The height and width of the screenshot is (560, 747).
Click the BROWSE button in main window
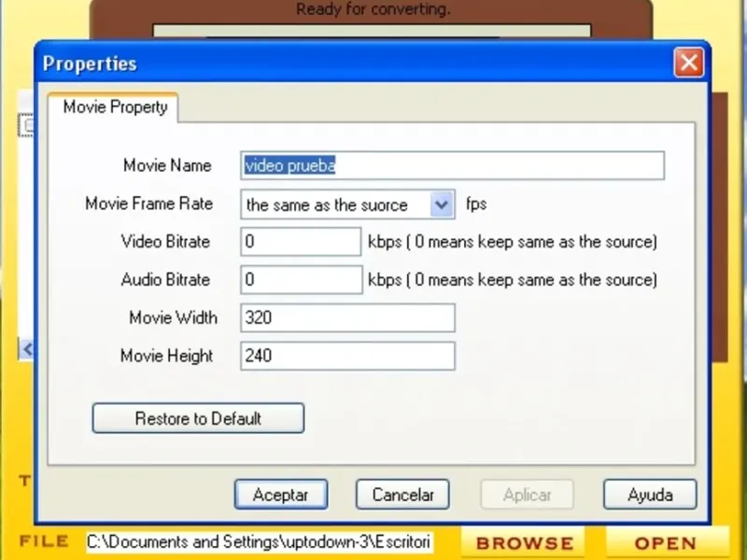pyautogui.click(x=525, y=543)
